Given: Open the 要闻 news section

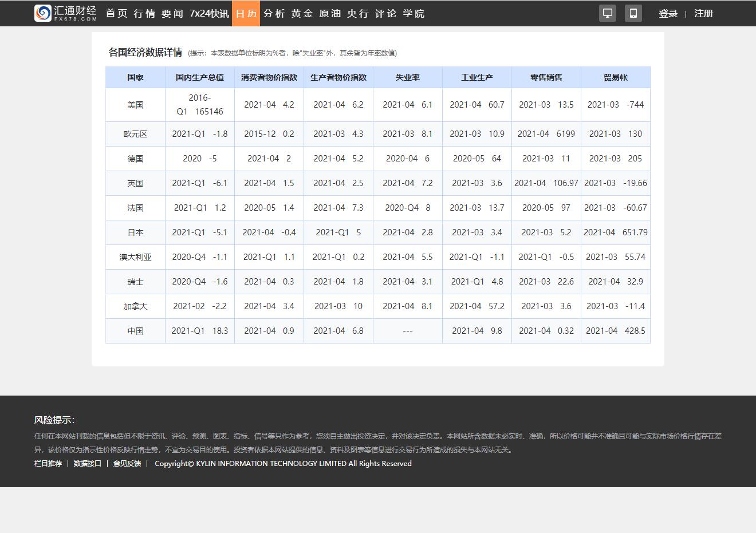Looking at the screenshot, I should tap(172, 13).
